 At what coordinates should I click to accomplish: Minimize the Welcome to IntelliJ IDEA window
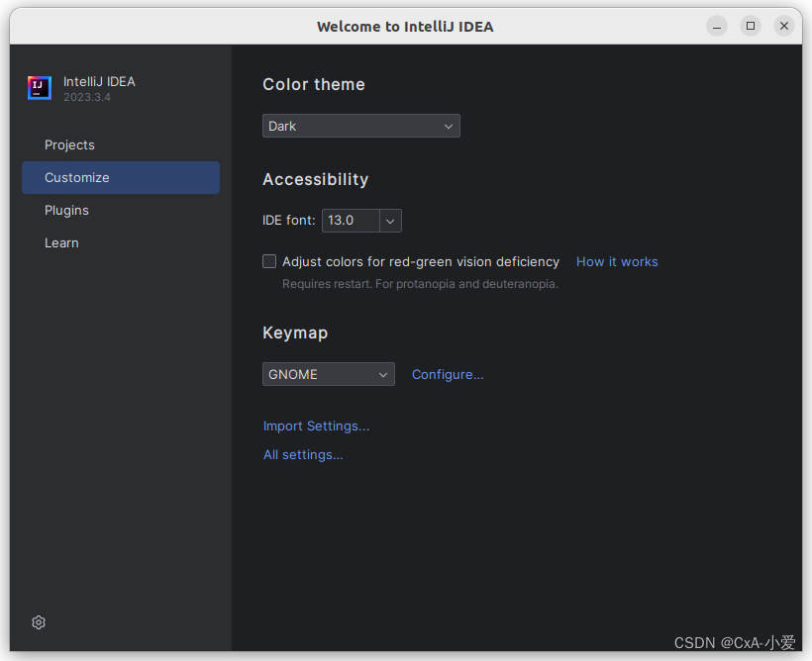point(717,26)
